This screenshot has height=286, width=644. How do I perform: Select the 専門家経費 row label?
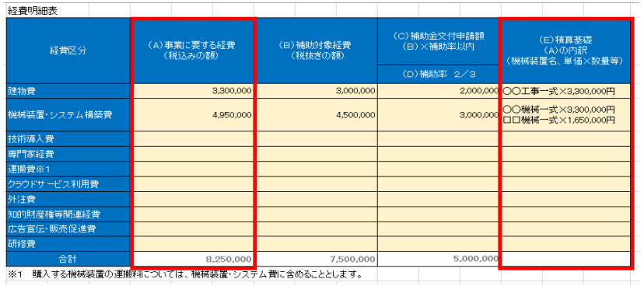click(68, 155)
